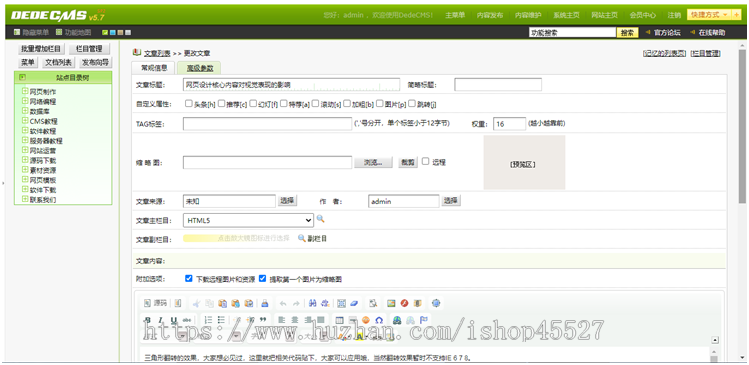Expand the CMS教程 tree node

tap(25, 120)
